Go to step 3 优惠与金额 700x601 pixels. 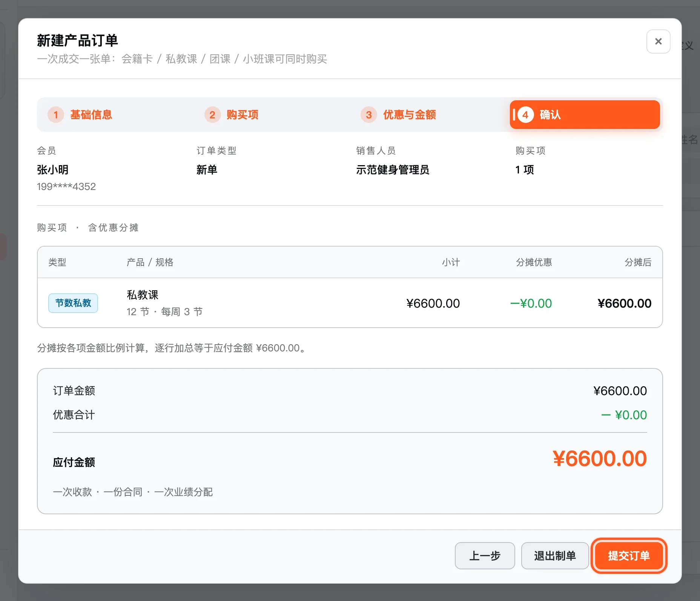[x=398, y=115]
